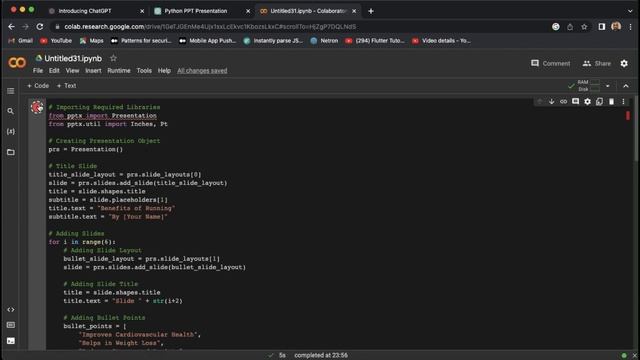Open the table of contents sidebar icon

coord(11,91)
